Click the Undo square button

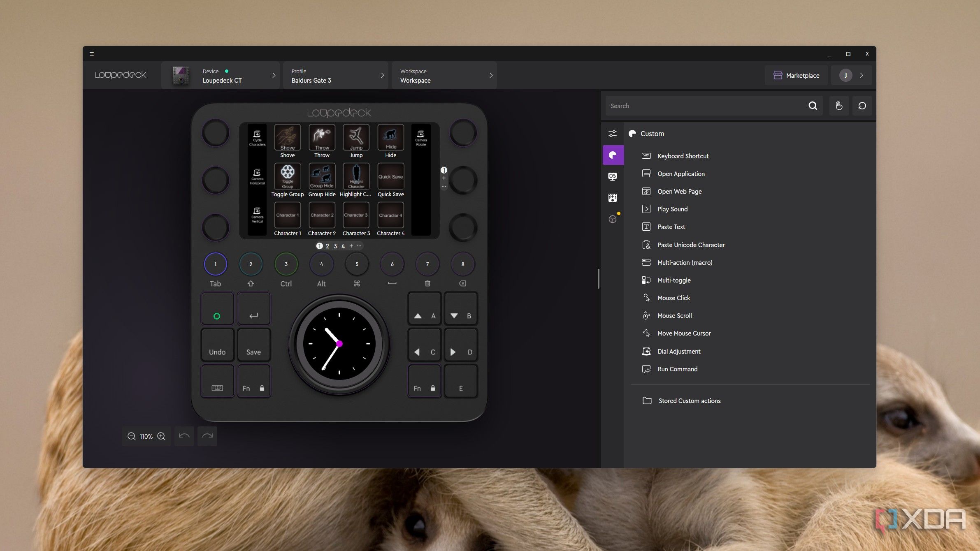[x=217, y=345]
